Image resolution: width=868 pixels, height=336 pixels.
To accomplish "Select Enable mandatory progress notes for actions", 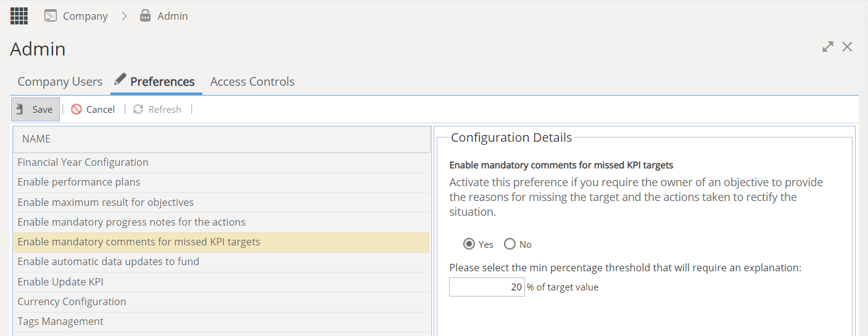I will [221, 222].
